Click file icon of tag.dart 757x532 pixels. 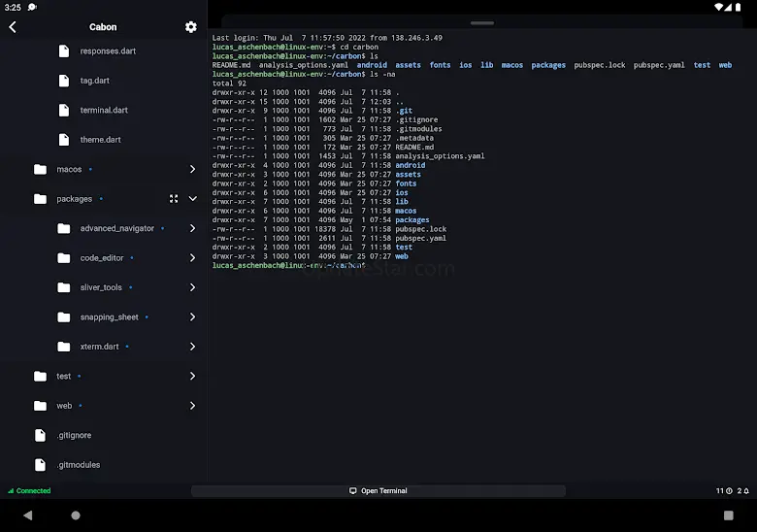64,81
